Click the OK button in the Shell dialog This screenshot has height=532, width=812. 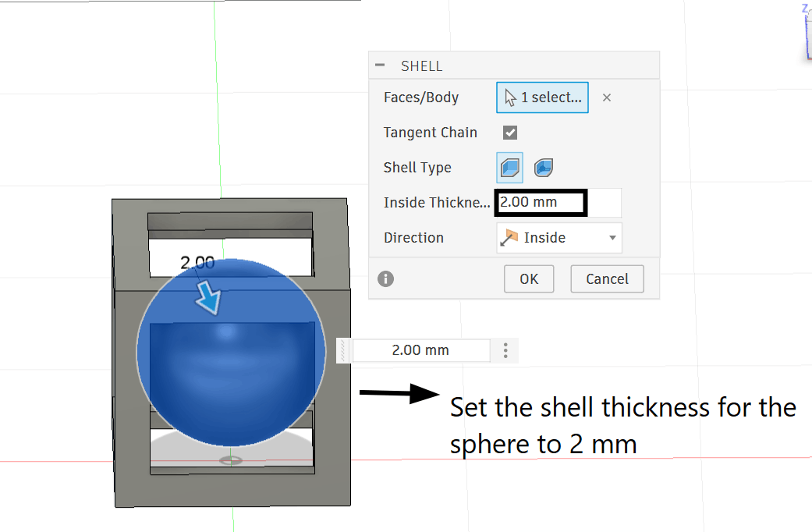pos(529,279)
